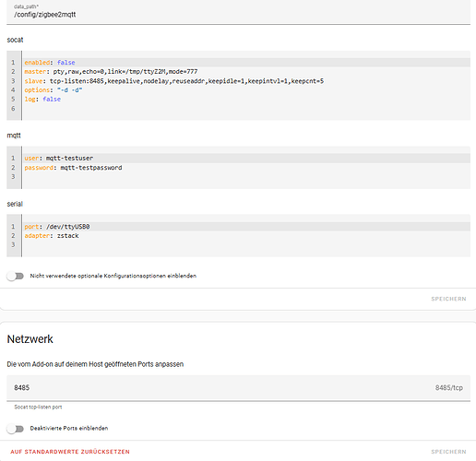Viewport: 476px width, 461px height.
Task: Click the 'Netzwerk' heading
Action: pos(30,339)
